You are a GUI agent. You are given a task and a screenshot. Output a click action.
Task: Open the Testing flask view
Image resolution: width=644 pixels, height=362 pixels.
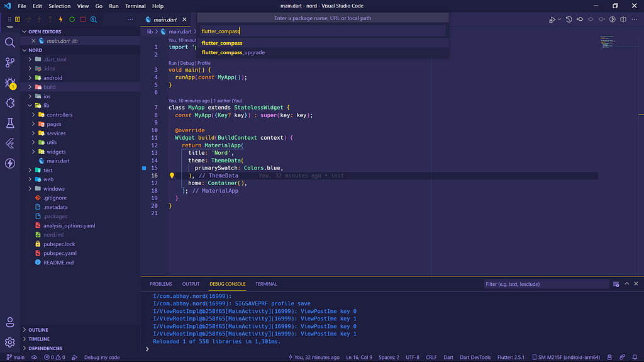pos(10,123)
